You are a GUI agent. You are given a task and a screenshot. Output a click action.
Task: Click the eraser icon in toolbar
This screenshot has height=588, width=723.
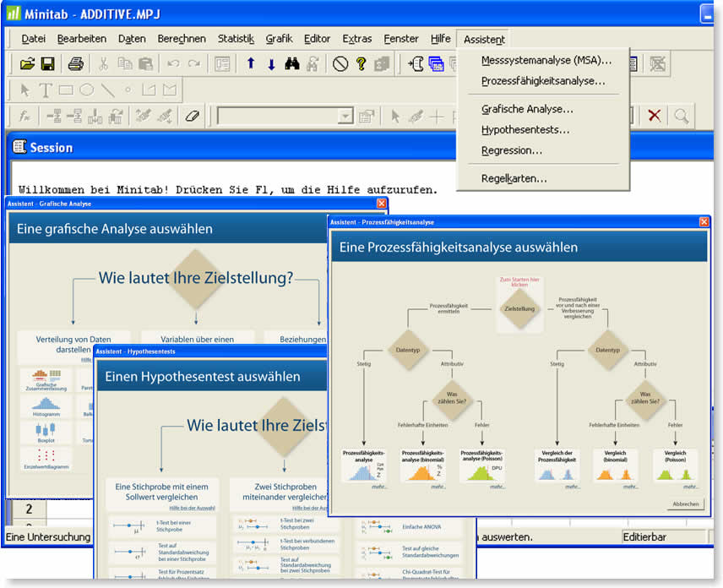(193, 115)
